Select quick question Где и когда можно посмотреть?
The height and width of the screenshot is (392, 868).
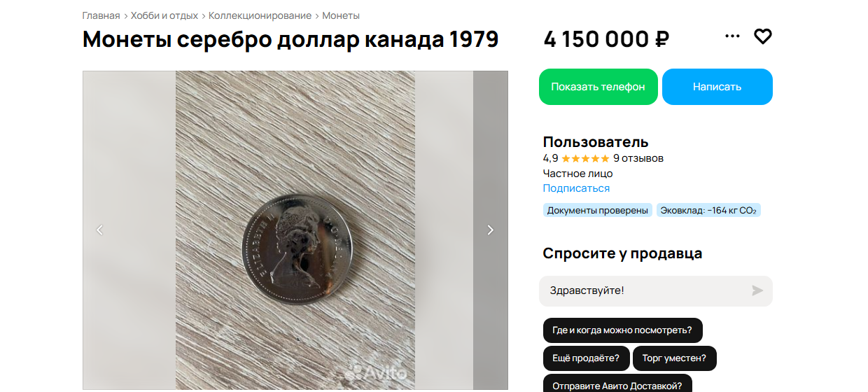tap(622, 330)
